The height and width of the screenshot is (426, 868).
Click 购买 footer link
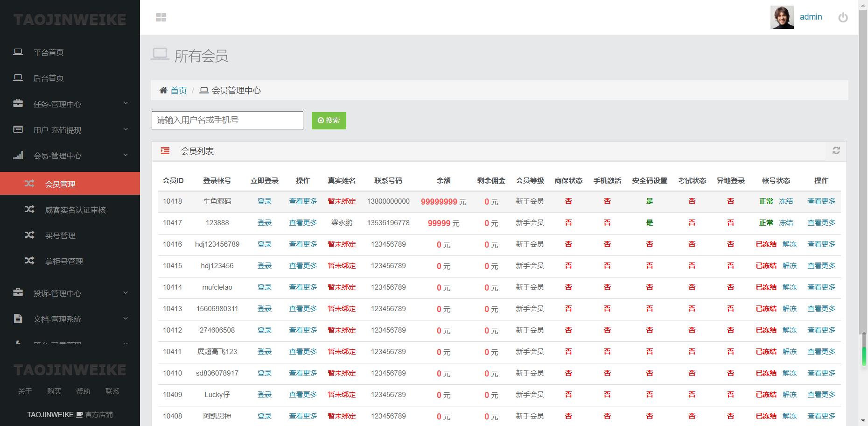(x=54, y=391)
